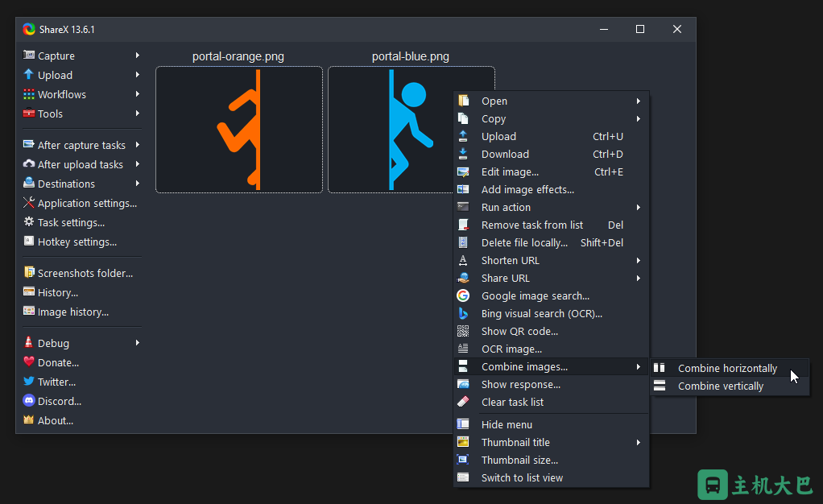Image resolution: width=823 pixels, height=504 pixels.
Task: Minimize the ShareX window
Action: point(604,30)
